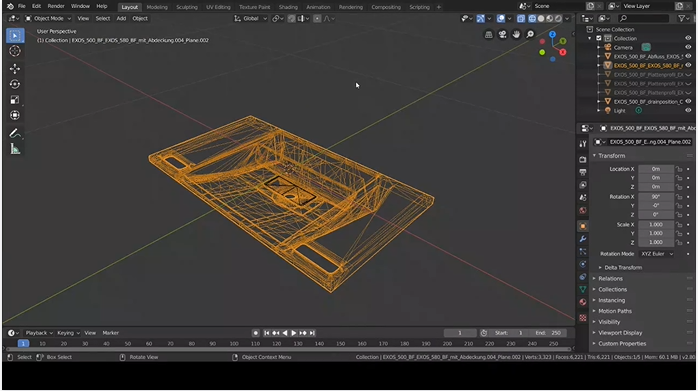Activate the Transform tool
This screenshot has height=391, width=698.
(x=15, y=115)
